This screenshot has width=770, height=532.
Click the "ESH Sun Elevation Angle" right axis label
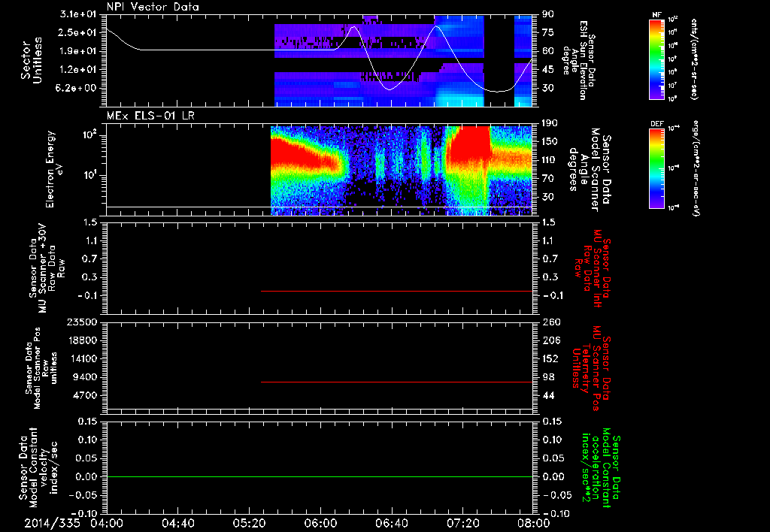point(577,60)
